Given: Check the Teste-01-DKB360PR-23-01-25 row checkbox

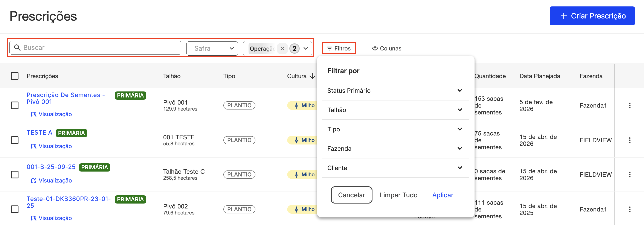Looking at the screenshot, I should pos(15,209).
